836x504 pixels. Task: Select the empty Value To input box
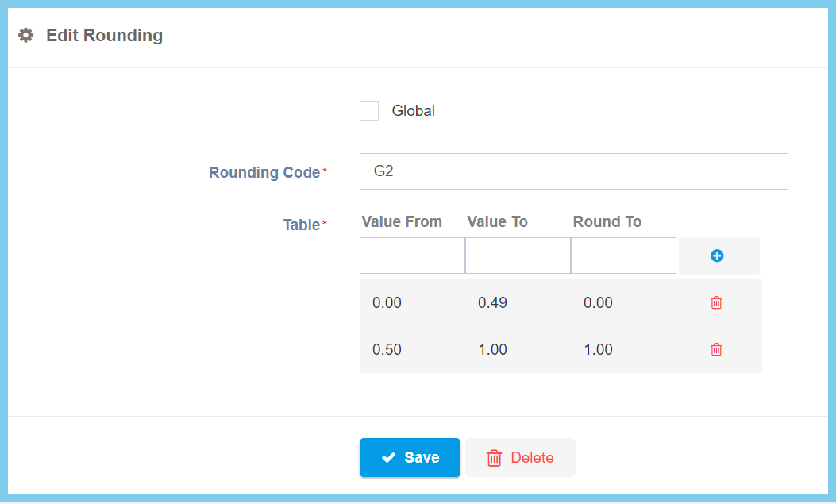518,256
